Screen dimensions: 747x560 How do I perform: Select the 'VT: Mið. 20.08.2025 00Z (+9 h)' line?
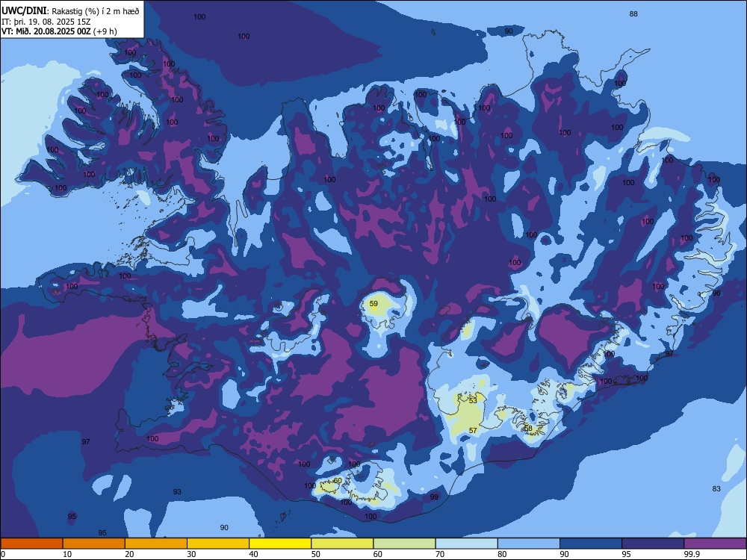(x=59, y=31)
